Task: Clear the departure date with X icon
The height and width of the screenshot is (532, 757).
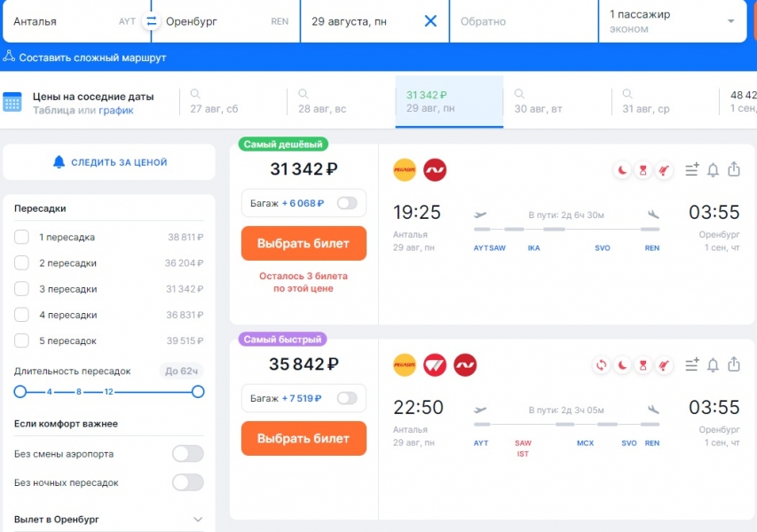Action: [430, 21]
